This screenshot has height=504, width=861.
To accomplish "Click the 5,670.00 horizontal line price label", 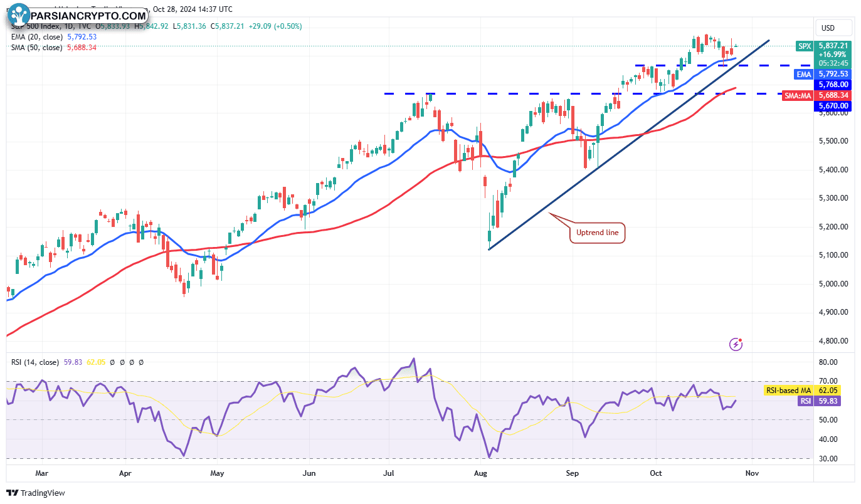I will [833, 106].
